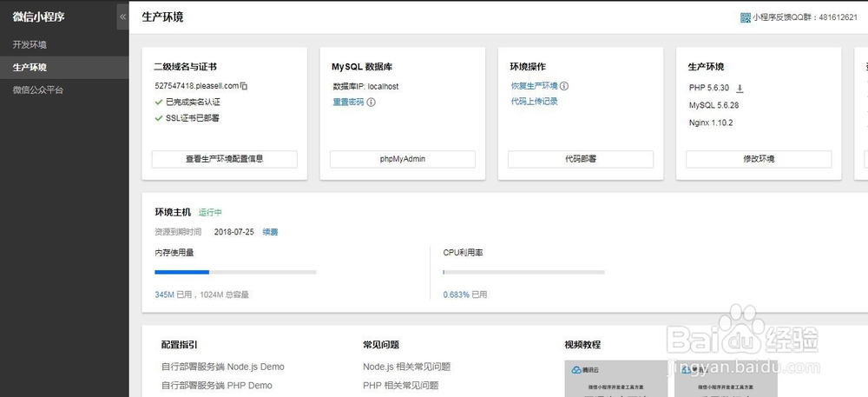Click the 重置密码 link

tap(348, 103)
